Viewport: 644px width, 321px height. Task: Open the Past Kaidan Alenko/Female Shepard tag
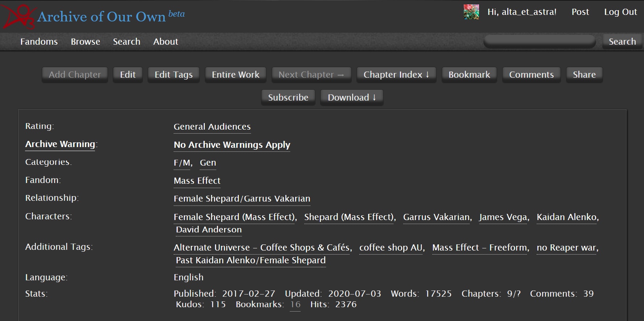pyautogui.click(x=251, y=260)
